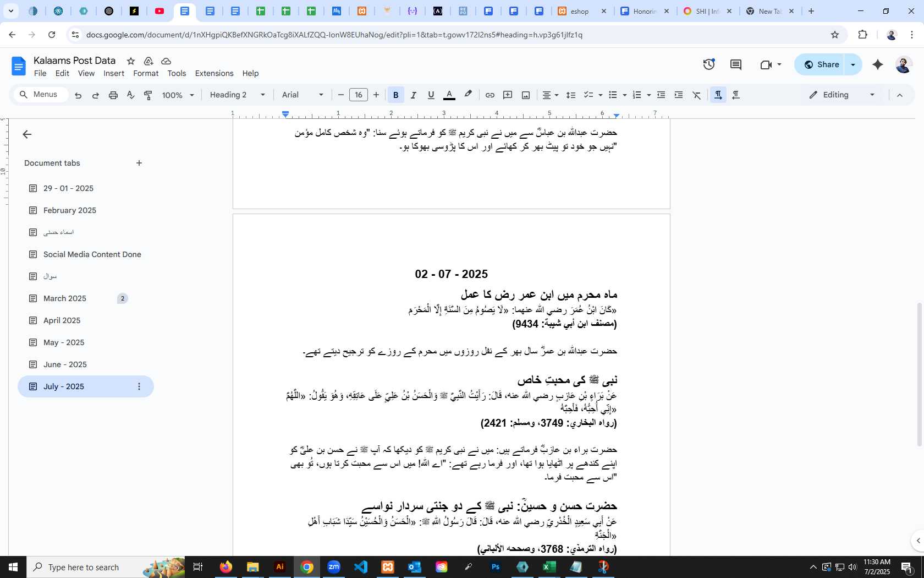The image size is (924, 578).
Task: Expand bulleted list options arrow
Action: coord(624,95)
